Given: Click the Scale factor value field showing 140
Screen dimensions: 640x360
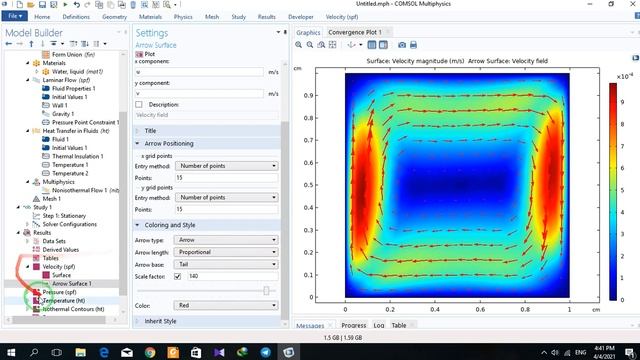Looking at the screenshot, I should [x=233, y=276].
